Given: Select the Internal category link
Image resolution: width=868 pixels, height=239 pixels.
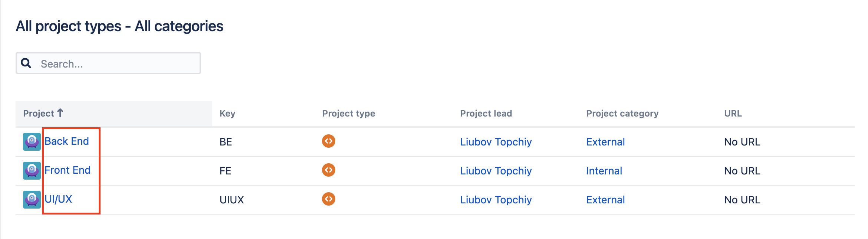Looking at the screenshot, I should point(604,171).
